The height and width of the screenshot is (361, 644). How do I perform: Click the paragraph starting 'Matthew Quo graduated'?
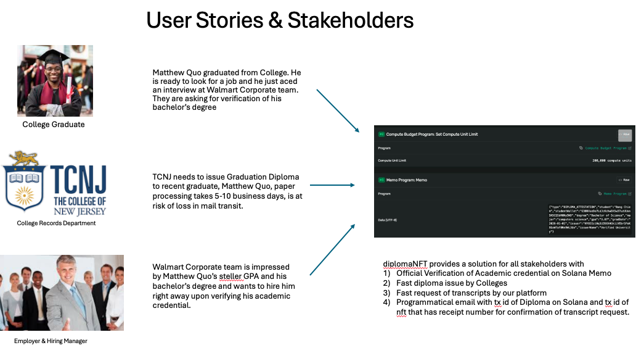pyautogui.click(x=227, y=90)
